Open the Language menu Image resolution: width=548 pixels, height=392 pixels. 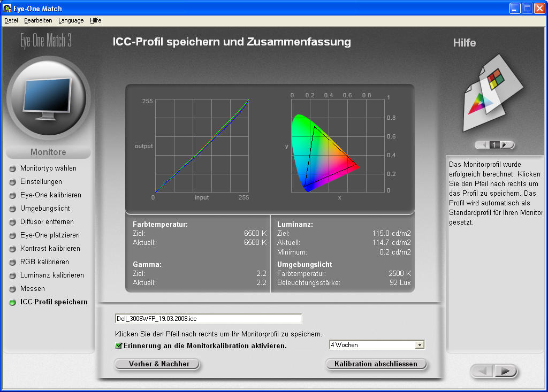(x=71, y=20)
